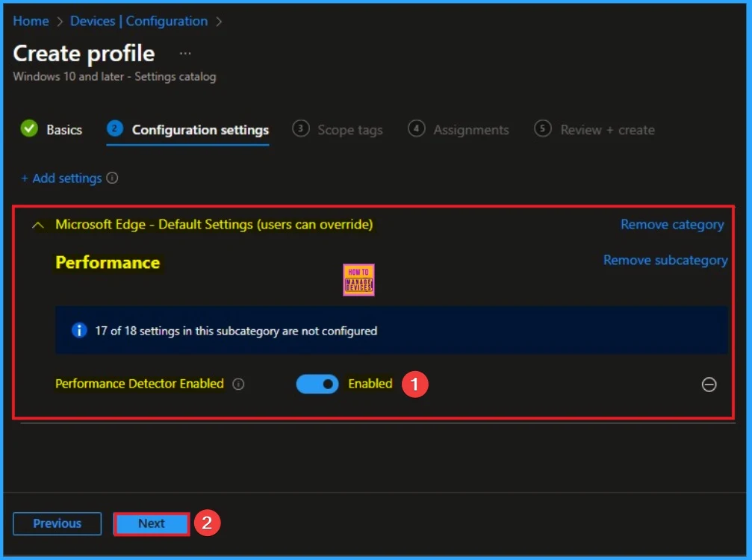Open the Scope tags step
This screenshot has width=752, height=560.
pos(338,129)
